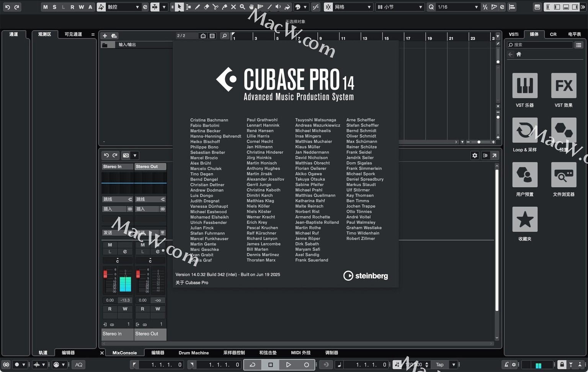Toggle Auto-scroll button
The height and width of the screenshot is (372, 588).
[155, 7]
